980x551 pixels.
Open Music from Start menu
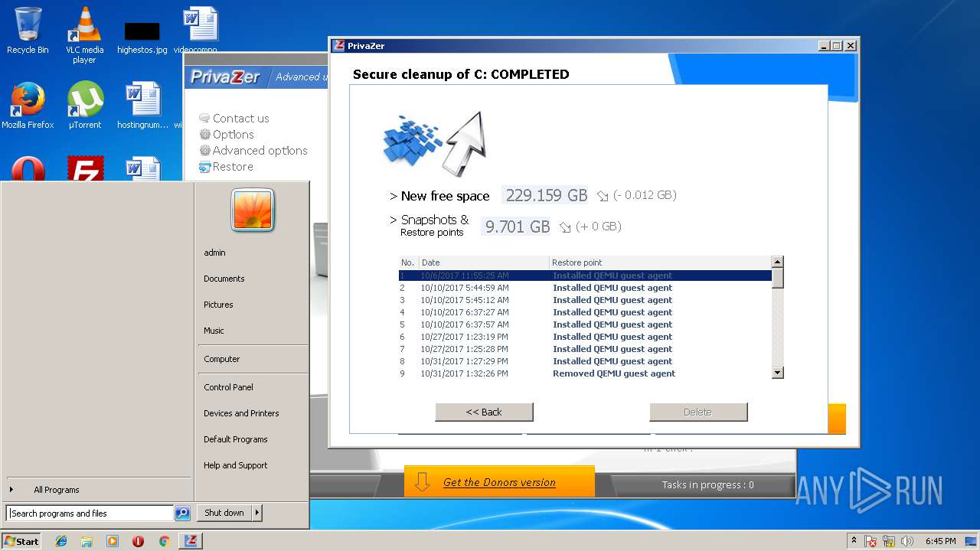tap(214, 331)
